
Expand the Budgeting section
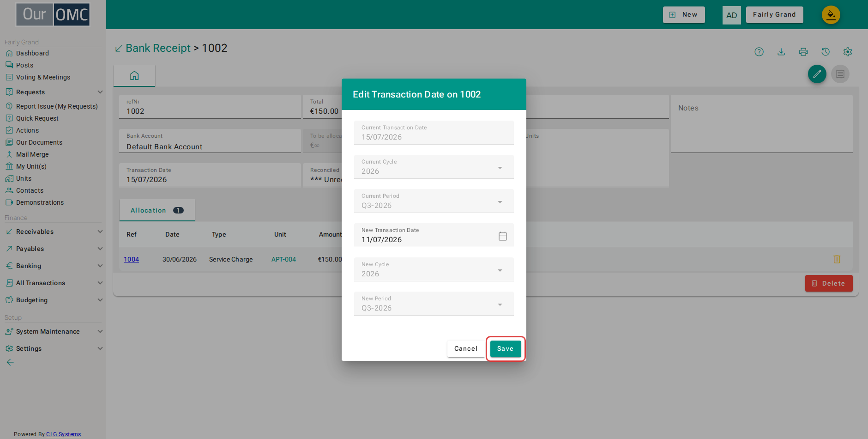tap(53, 300)
